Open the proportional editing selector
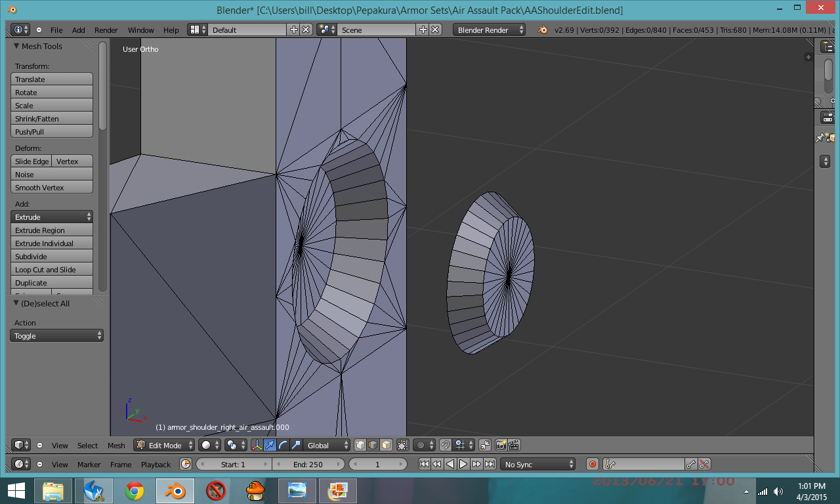The width and height of the screenshot is (840, 504). click(424, 445)
